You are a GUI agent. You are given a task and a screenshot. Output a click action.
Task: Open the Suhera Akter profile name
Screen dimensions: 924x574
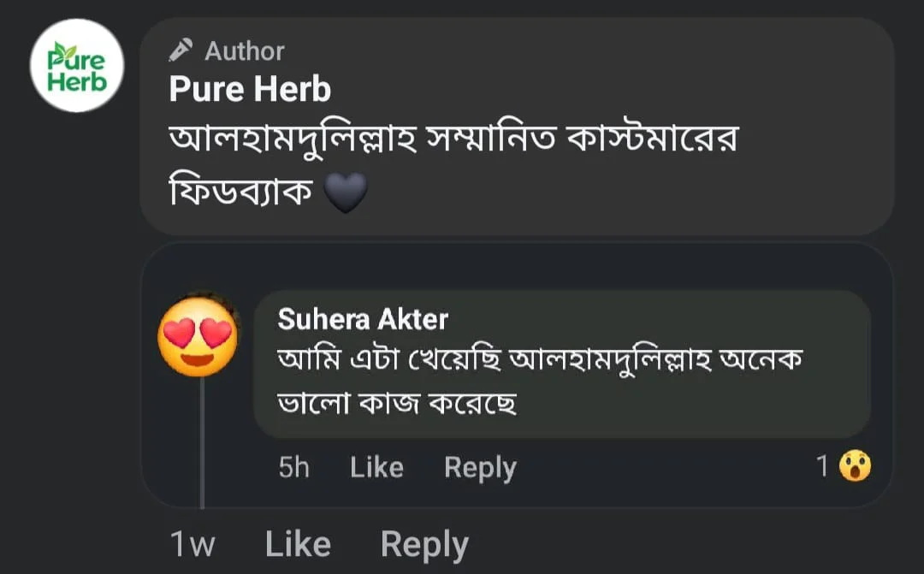[363, 320]
